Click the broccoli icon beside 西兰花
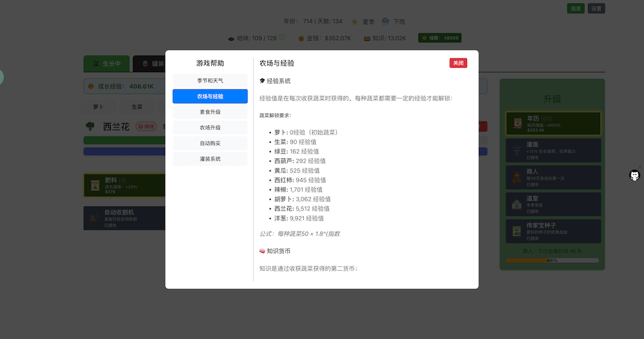 click(x=91, y=126)
